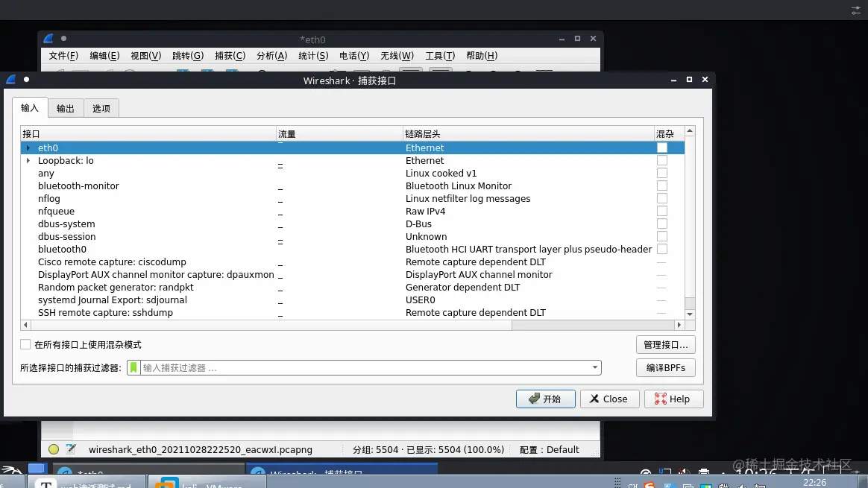This screenshot has height=488, width=868.
Task: Click the interface list scroll-up arrow
Action: point(690,131)
